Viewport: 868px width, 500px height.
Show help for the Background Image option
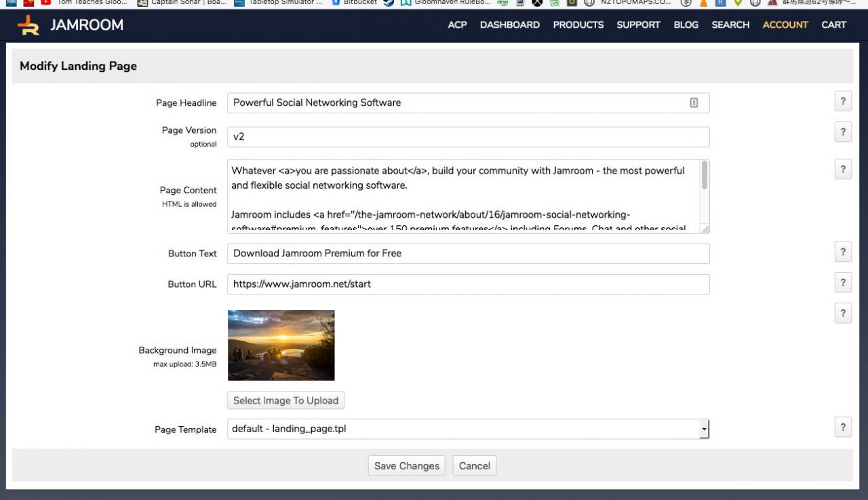click(842, 313)
